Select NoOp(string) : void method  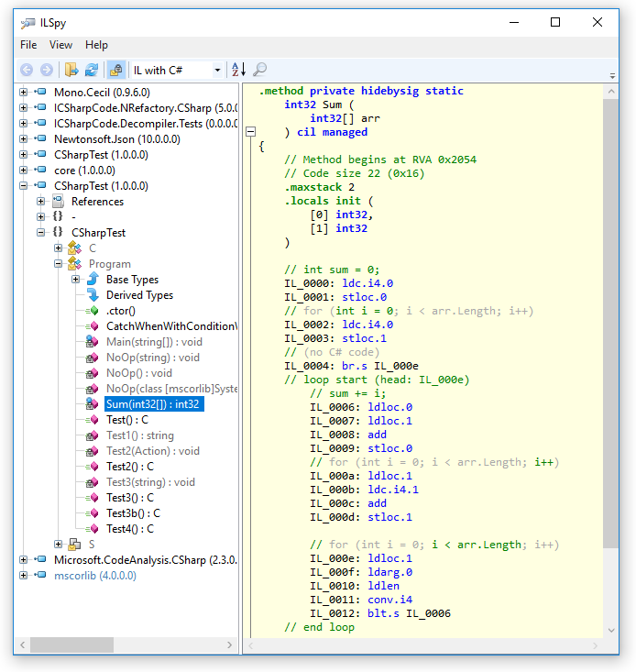pyautogui.click(x=153, y=358)
